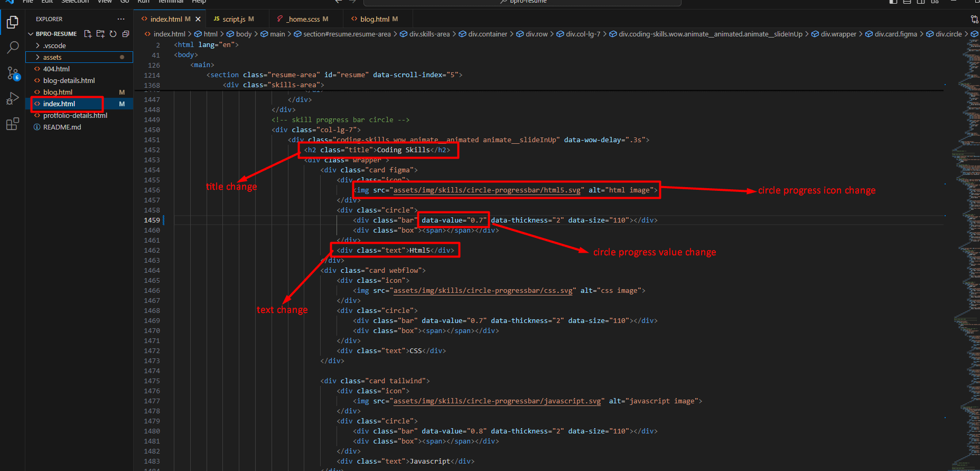This screenshot has height=471, width=980.
Task: Select index.html in the Explorer tree
Action: click(79, 104)
